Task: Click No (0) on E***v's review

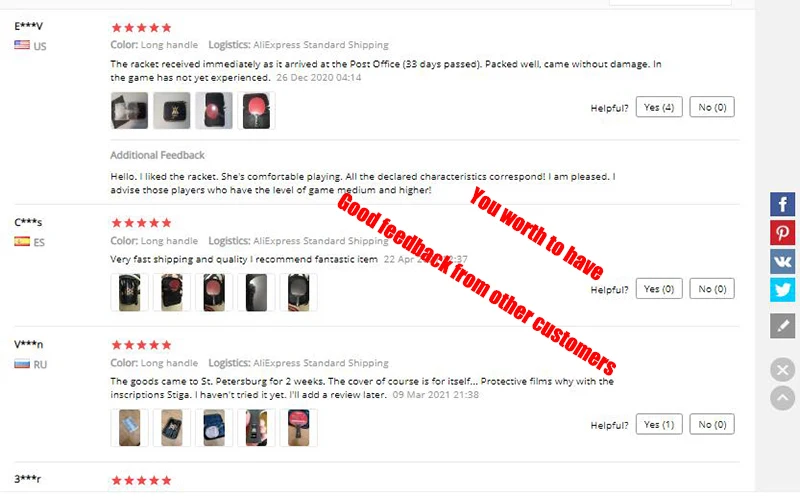Action: point(712,107)
